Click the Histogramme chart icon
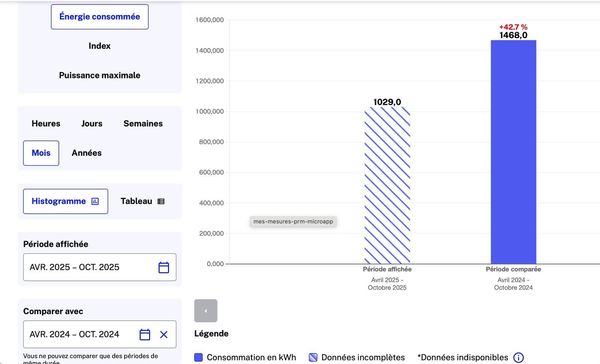 point(95,202)
